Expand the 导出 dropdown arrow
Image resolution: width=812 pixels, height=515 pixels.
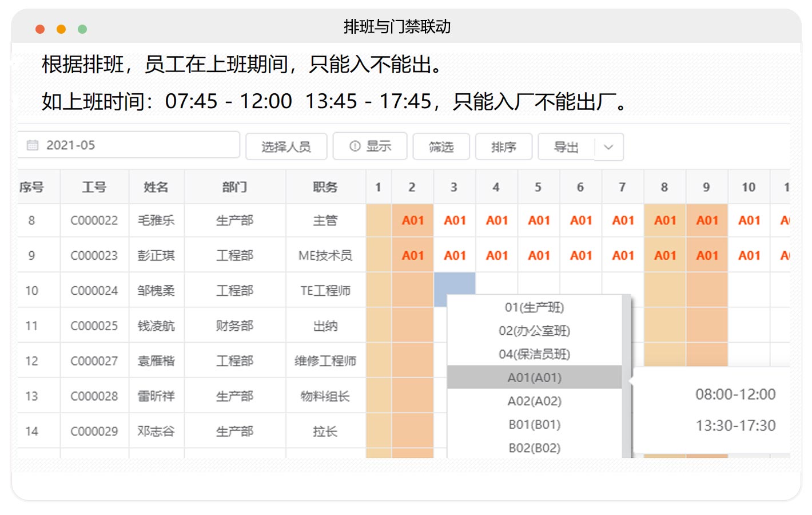[608, 147]
